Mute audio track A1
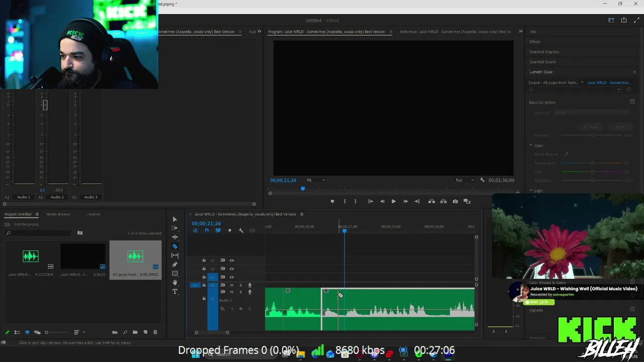The image size is (644, 362). pyautogui.click(x=231, y=286)
